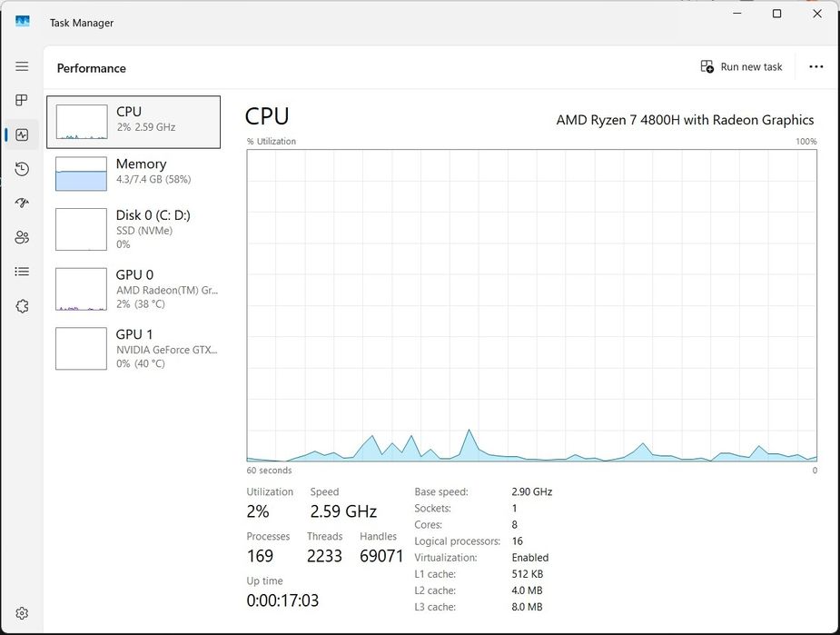Image resolution: width=840 pixels, height=635 pixels.
Task: Minimize the Task Manager window
Action: tap(737, 14)
